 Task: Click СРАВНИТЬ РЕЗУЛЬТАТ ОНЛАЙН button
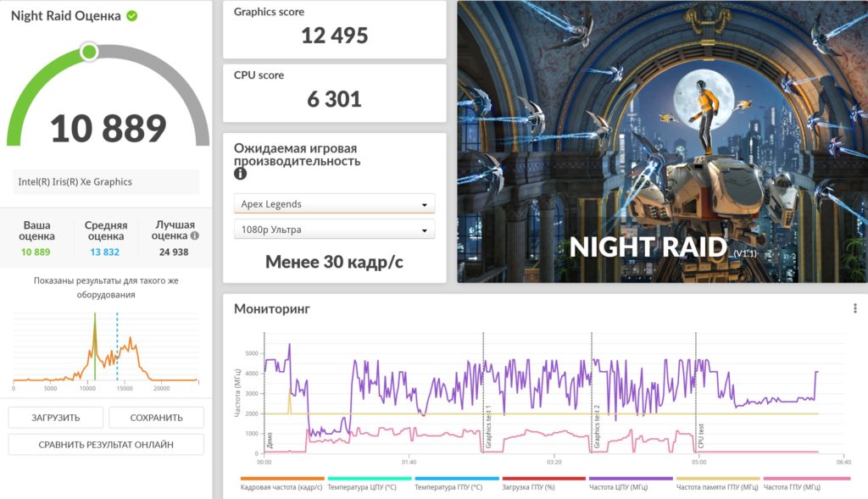coord(106,445)
